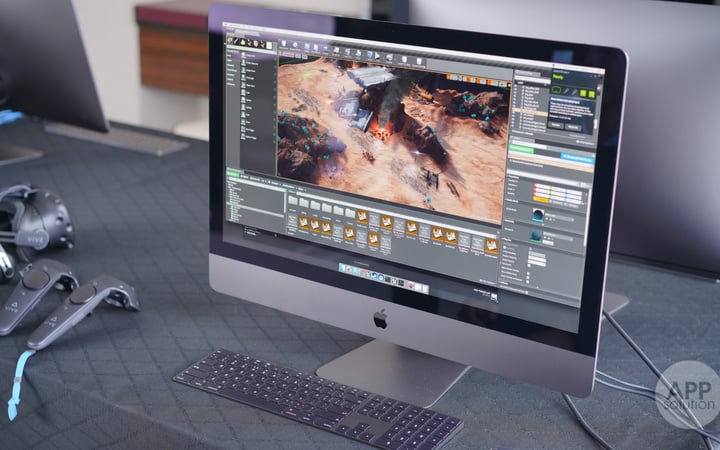Click the headset status icon in SteamVR window
The width and height of the screenshot is (720, 450).
tap(556, 90)
